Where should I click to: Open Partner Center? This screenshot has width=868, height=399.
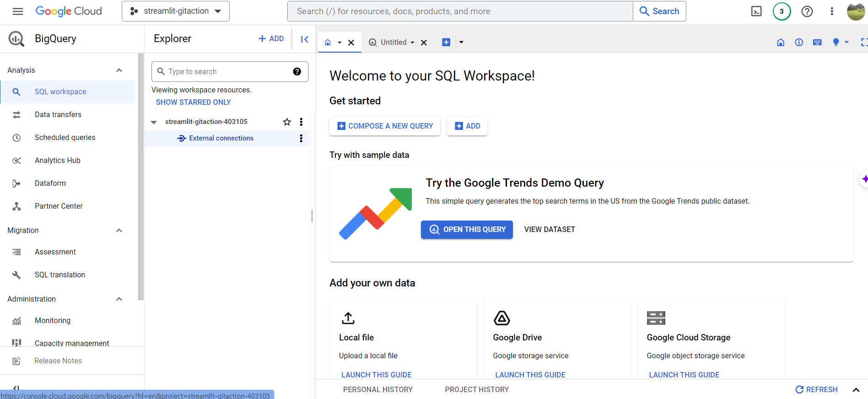pyautogui.click(x=68, y=206)
